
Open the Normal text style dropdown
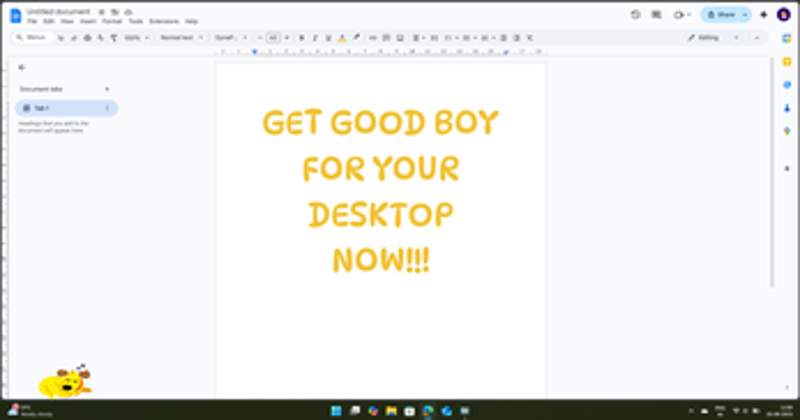[181, 38]
